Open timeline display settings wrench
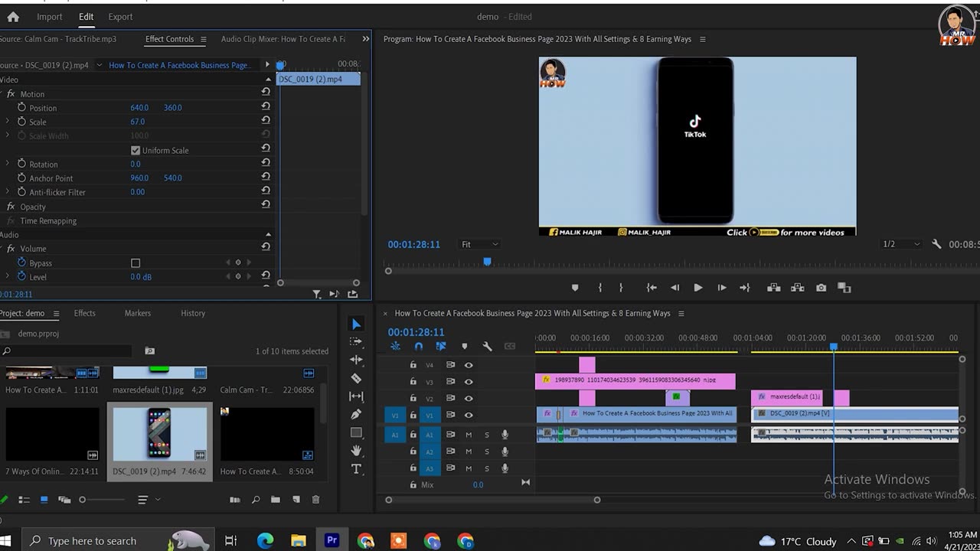 pos(487,347)
